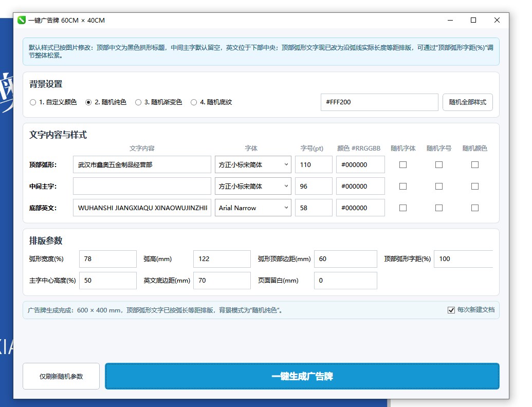Toggle the 每次新建文档 checkbox
The image size is (532, 407).
(x=451, y=310)
